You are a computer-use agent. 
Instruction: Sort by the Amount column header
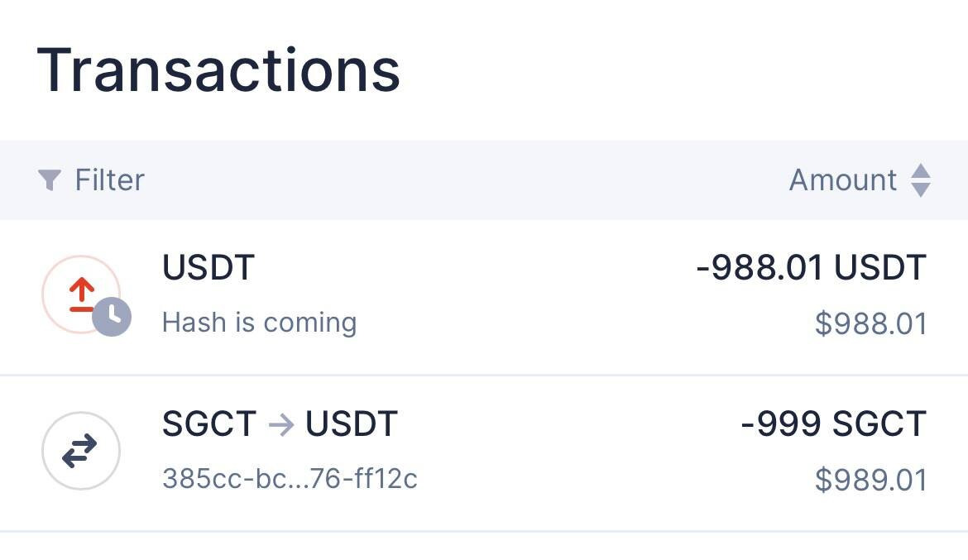tap(842, 179)
